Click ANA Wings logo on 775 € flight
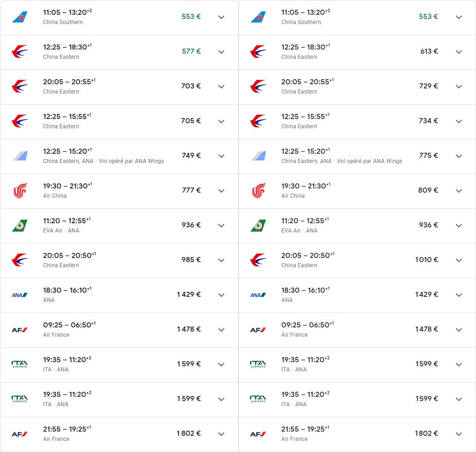This screenshot has width=476, height=452. pyautogui.click(x=258, y=156)
